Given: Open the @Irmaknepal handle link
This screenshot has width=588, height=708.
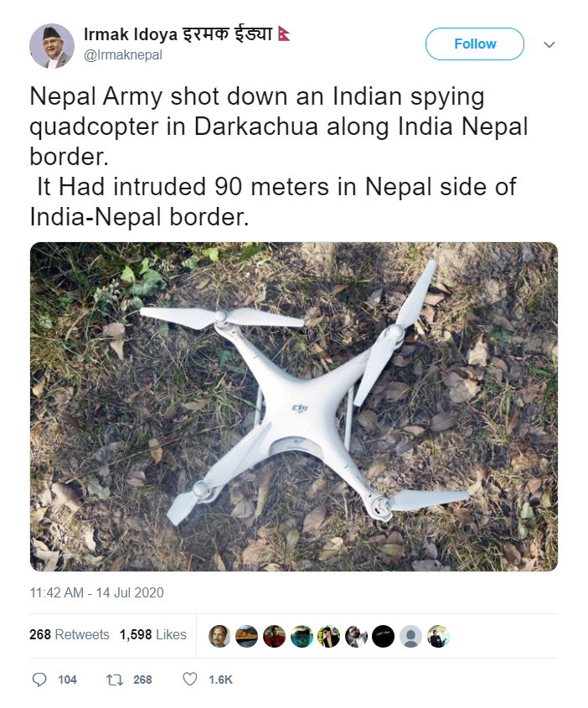Looking at the screenshot, I should 123,55.
